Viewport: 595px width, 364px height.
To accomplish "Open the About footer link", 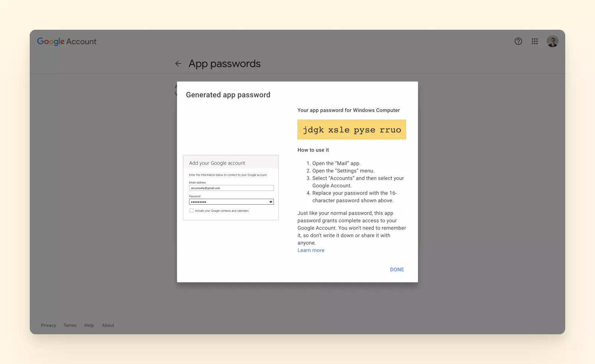I will tap(108, 325).
